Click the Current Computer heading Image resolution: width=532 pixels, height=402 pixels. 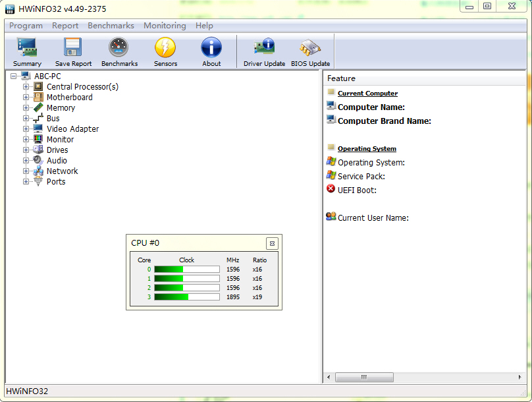pyautogui.click(x=367, y=94)
